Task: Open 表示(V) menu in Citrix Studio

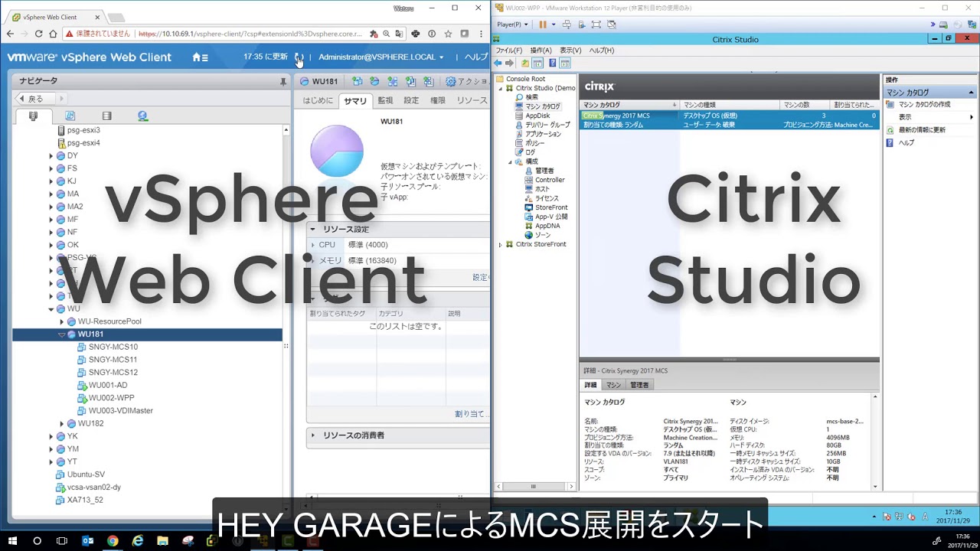Action: click(570, 51)
